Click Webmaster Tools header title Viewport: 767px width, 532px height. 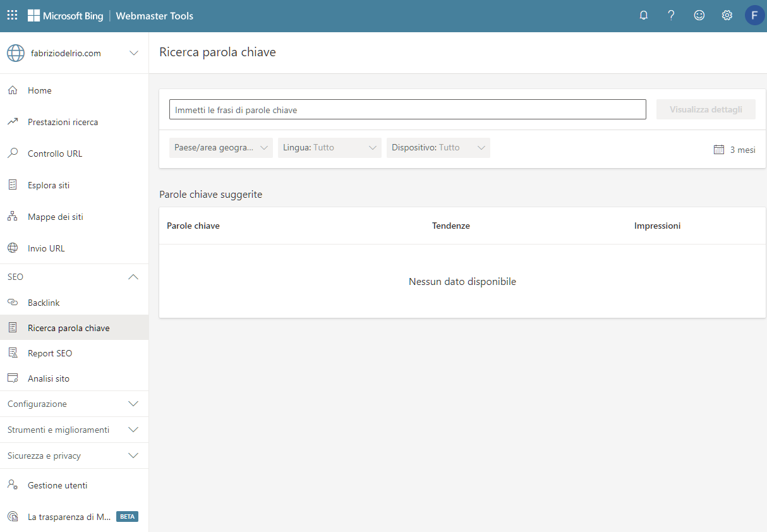coord(155,16)
